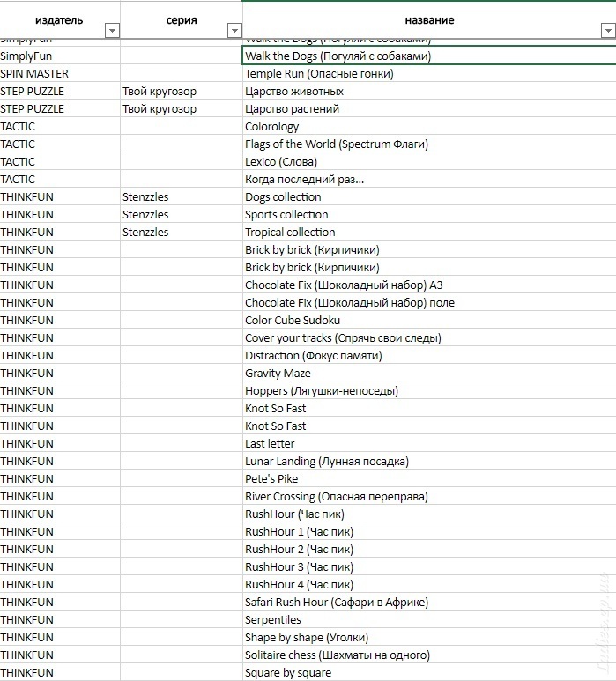
Task: Select the Last letter cell
Action: tap(429, 443)
